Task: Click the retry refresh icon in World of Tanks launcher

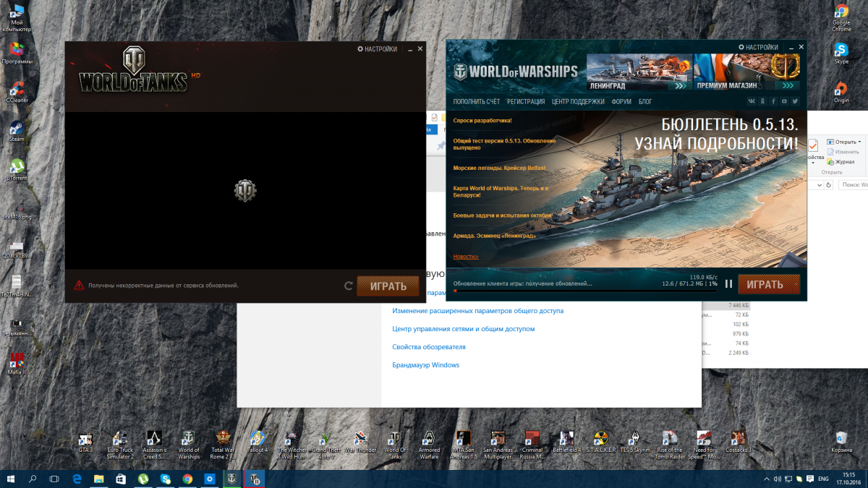Action: click(349, 286)
